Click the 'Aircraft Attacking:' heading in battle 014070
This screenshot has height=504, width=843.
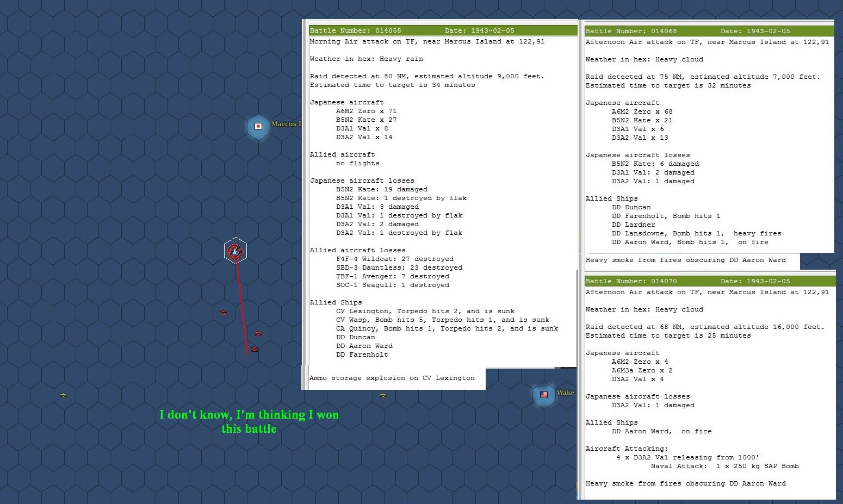627,449
